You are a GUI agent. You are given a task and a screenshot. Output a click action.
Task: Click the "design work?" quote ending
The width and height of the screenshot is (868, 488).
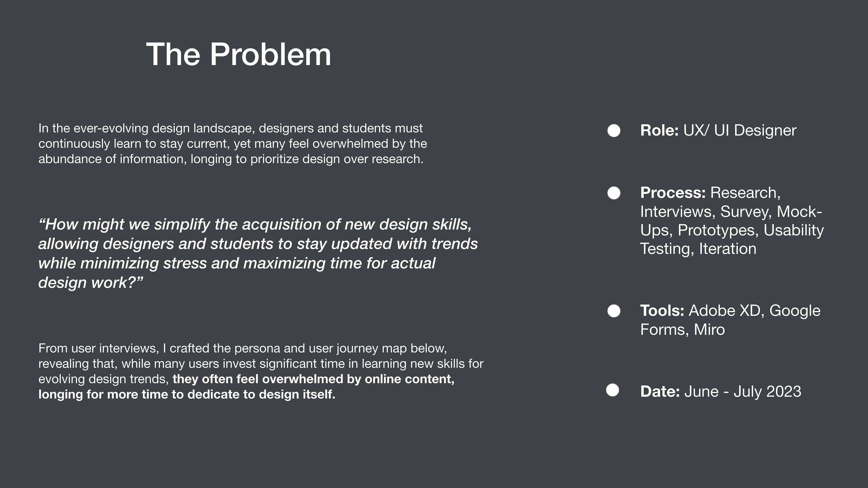pyautogui.click(x=90, y=283)
